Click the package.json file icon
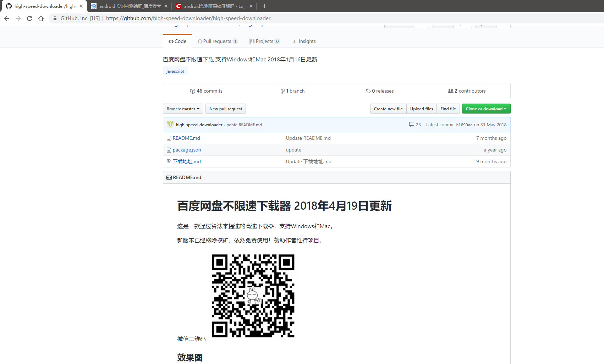Screen dimensions: 604x364 (169, 150)
